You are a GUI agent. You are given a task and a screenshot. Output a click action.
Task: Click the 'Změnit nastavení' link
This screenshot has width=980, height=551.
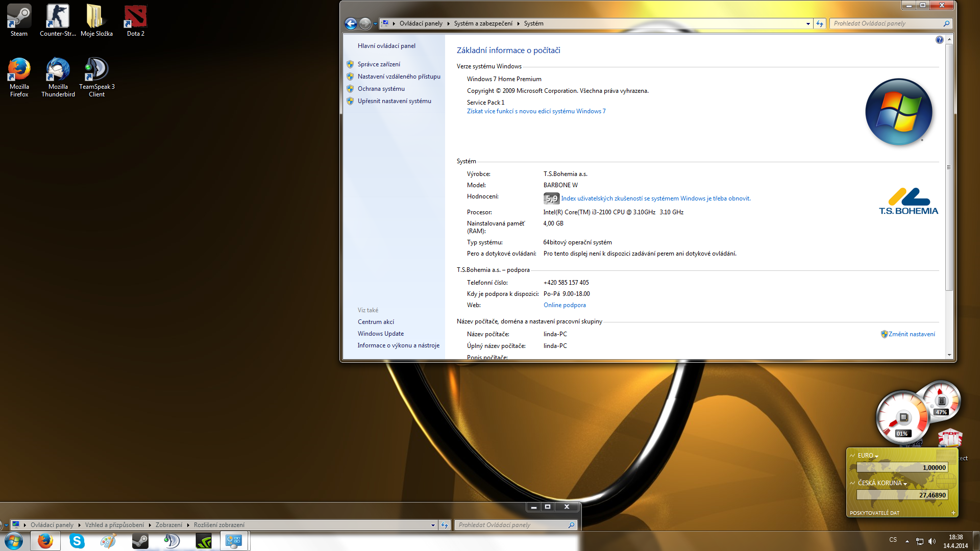click(x=912, y=334)
